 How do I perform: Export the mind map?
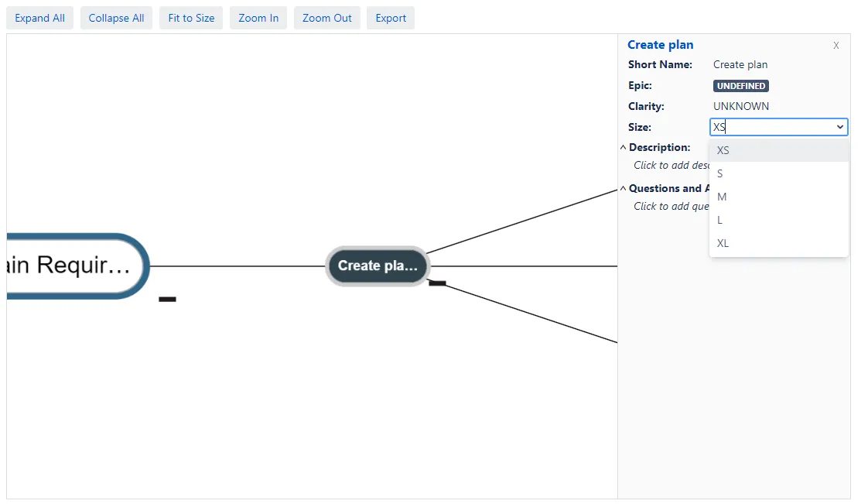(x=391, y=18)
